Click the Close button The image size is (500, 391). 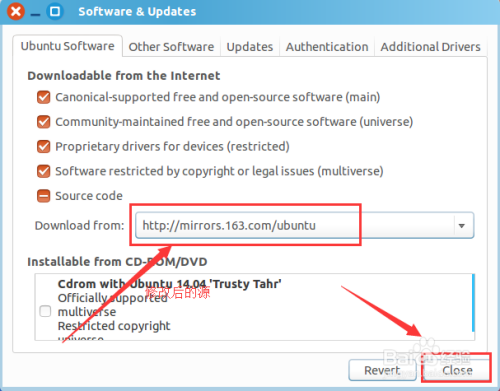click(x=457, y=370)
